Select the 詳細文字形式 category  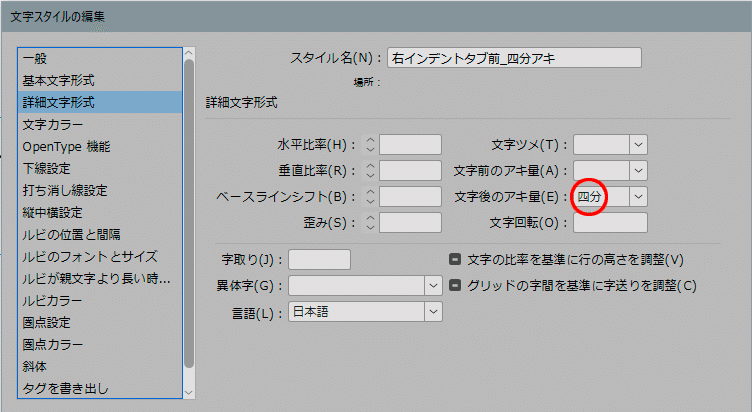(x=100, y=102)
